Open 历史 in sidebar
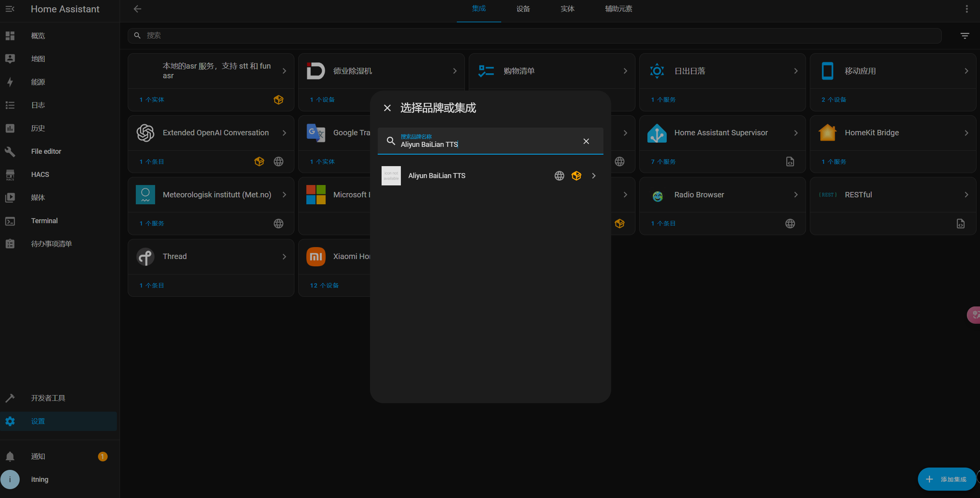This screenshot has height=498, width=980. coord(58,128)
